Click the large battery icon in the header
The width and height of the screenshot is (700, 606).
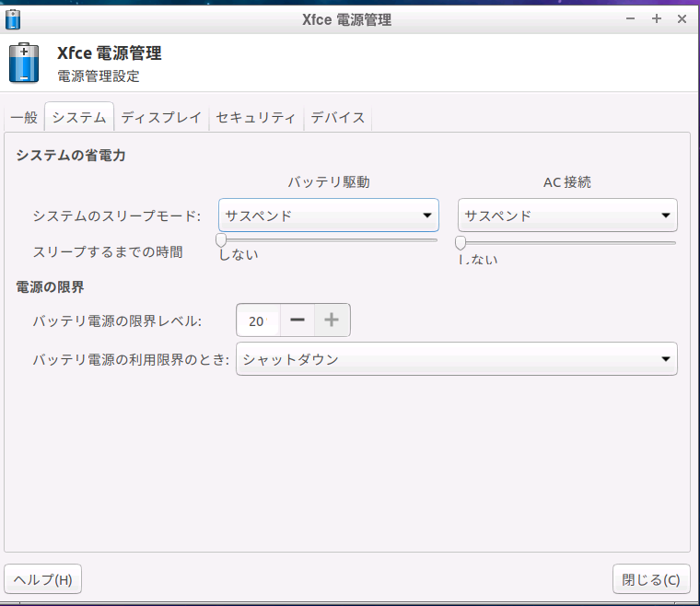[x=24, y=63]
